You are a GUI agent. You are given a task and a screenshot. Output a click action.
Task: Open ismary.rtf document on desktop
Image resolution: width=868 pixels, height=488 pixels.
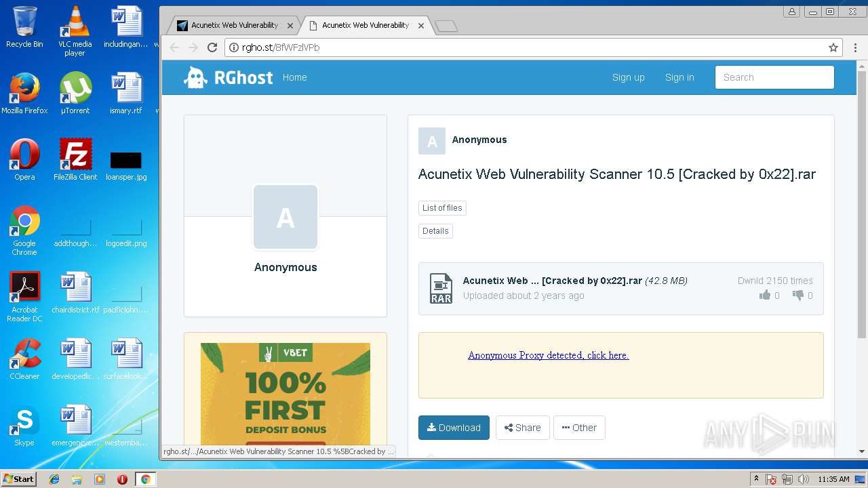[126, 94]
